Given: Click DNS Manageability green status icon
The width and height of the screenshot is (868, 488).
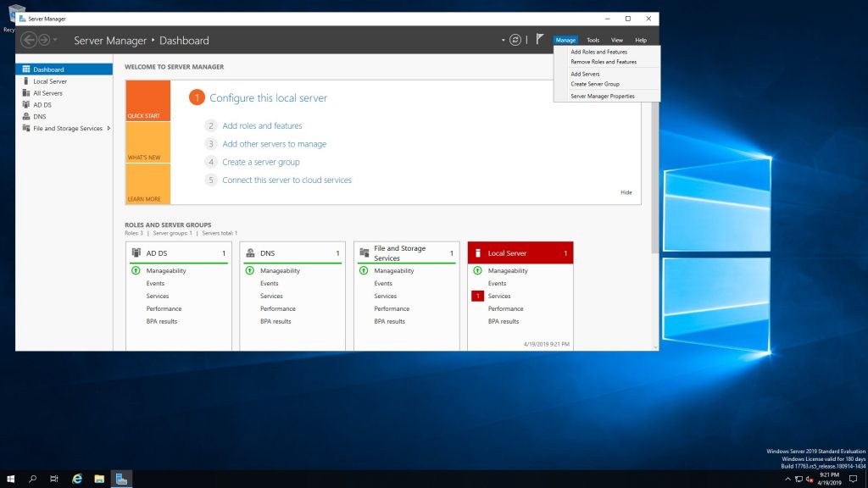Looking at the screenshot, I should (x=250, y=270).
